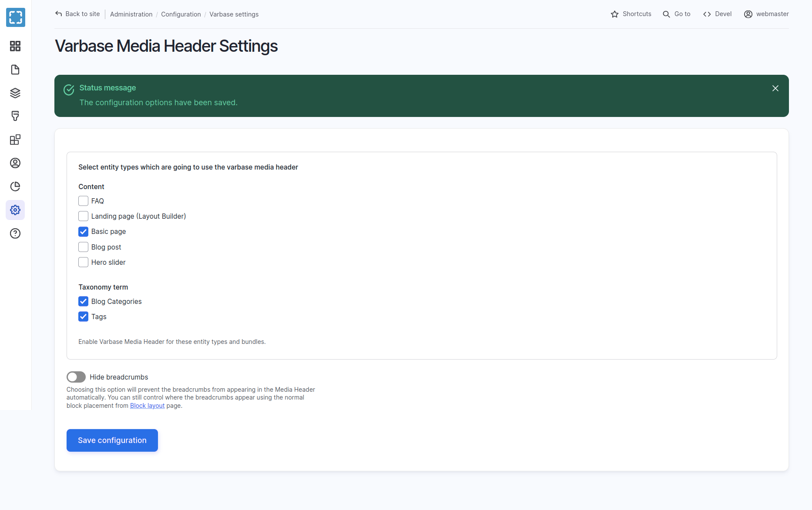Open the Dashboard grid icon in sidebar
812x510 pixels.
[x=15, y=46]
